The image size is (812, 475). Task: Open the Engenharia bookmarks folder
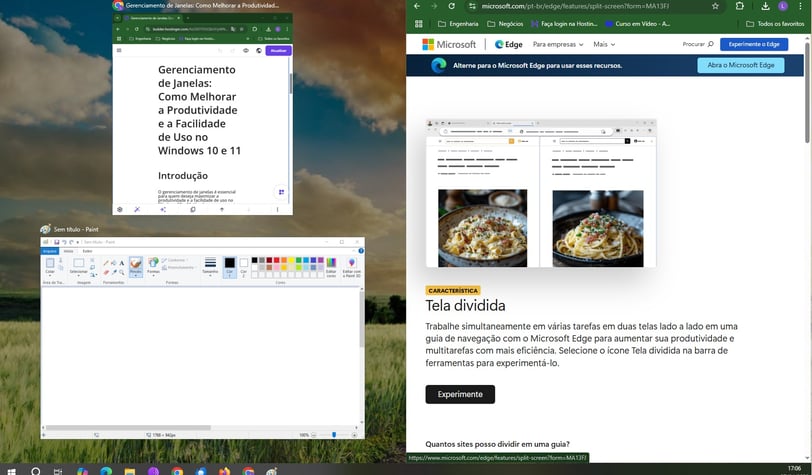click(458, 24)
